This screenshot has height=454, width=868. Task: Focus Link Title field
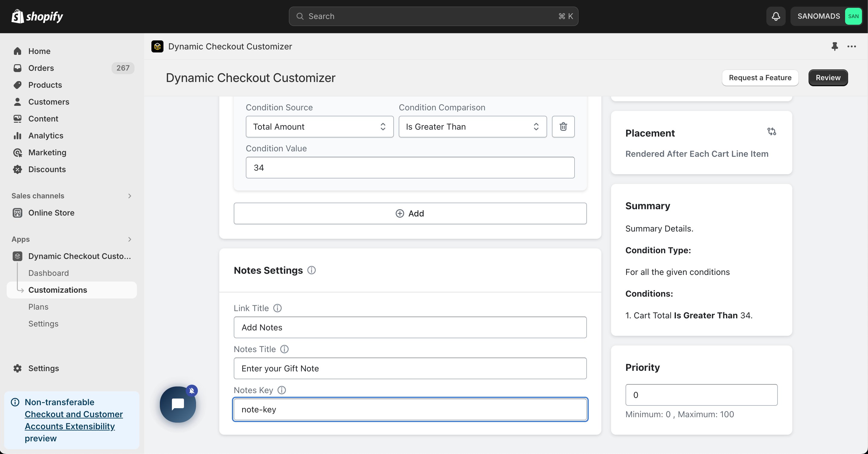(410, 327)
